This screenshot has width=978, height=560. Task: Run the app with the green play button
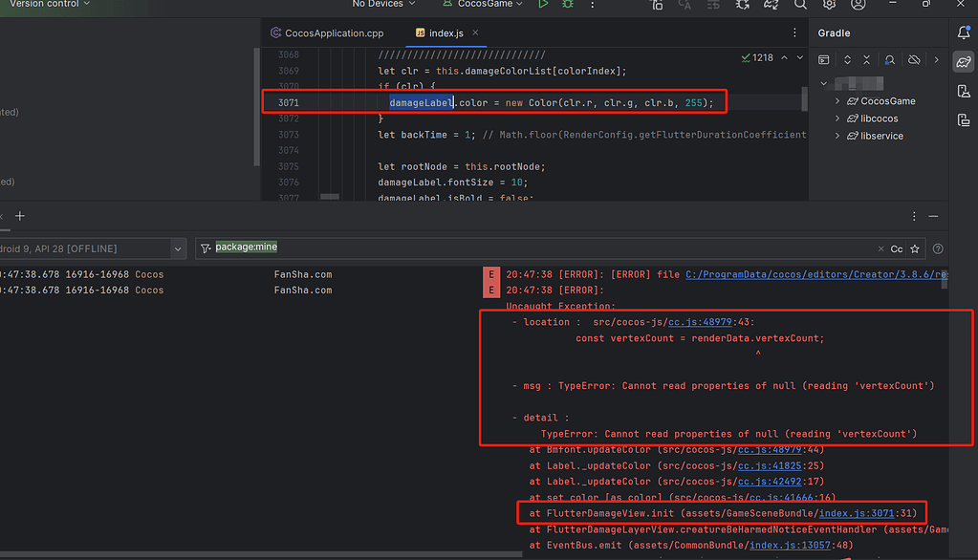(x=542, y=6)
